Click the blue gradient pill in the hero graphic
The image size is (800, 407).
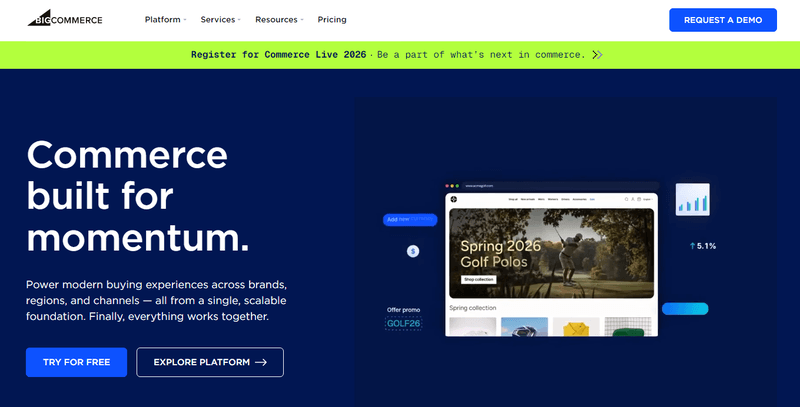pos(685,309)
